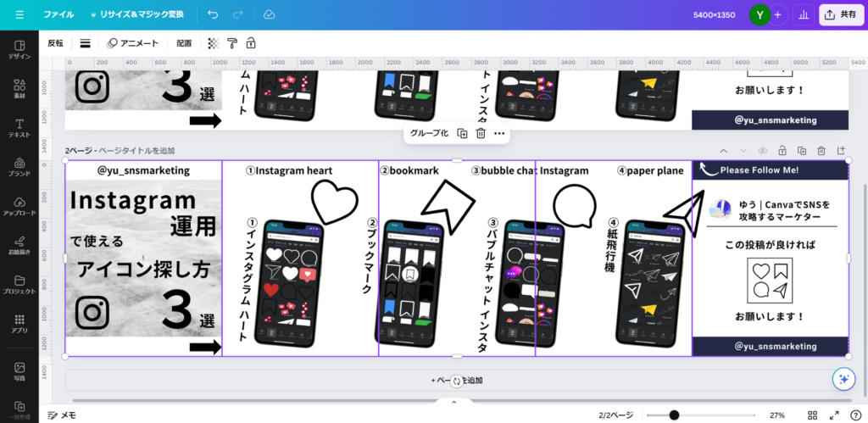The width and height of the screenshot is (868, 423).
Task: Toggle hide page eye icon
Action: click(x=763, y=151)
